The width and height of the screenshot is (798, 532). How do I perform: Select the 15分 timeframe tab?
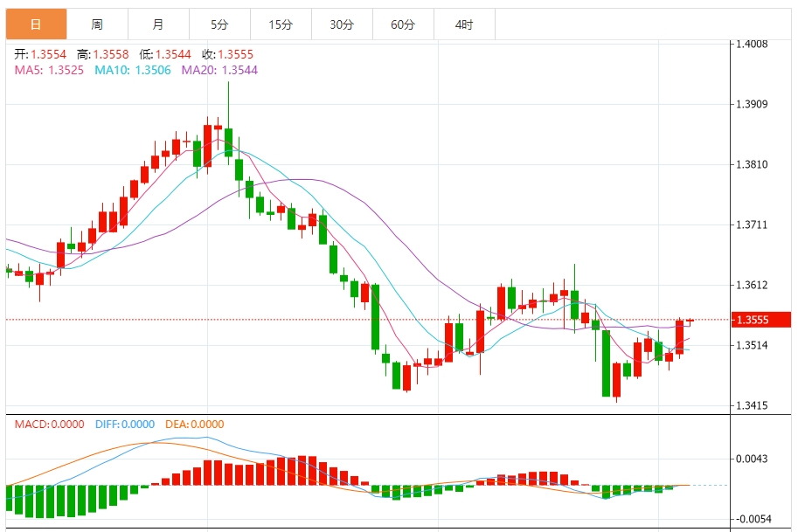(x=281, y=24)
